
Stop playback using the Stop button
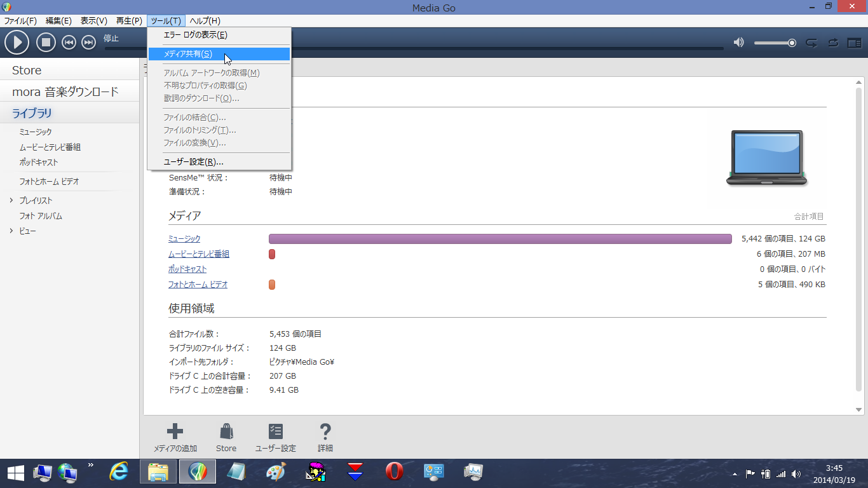point(46,43)
